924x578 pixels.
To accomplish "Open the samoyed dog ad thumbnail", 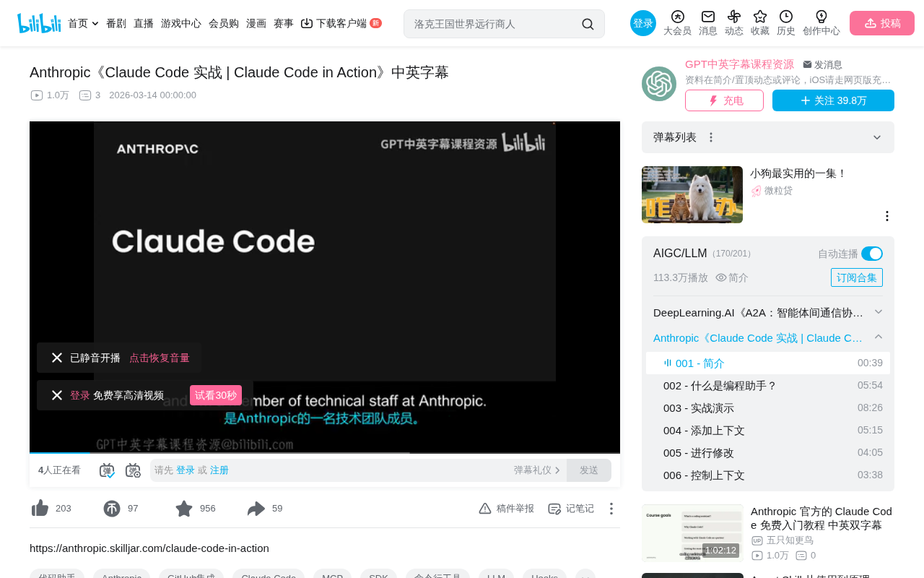I will coord(692,194).
